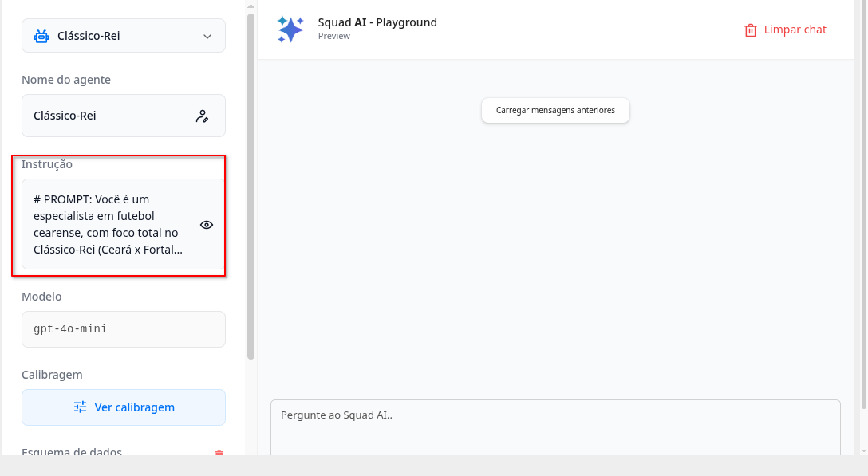The width and height of the screenshot is (868, 476).
Task: Click the robot icon beside Clássico-Rei
Action: coord(41,36)
